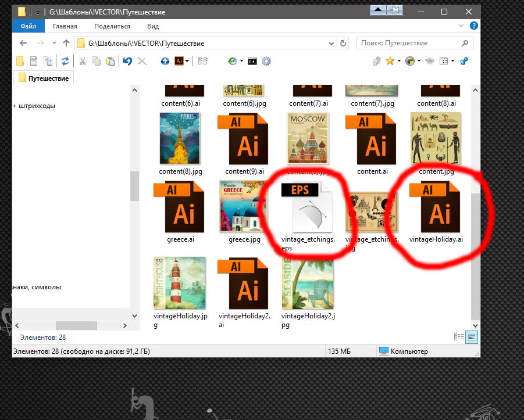Click the colorful pie chart icon
This screenshot has width=524, height=420.
point(409,61)
